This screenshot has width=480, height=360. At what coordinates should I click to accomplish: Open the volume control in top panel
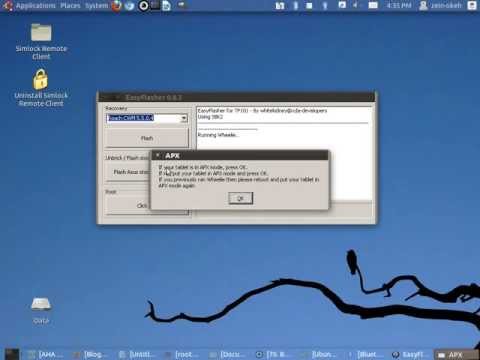pyautogui.click(x=356, y=6)
